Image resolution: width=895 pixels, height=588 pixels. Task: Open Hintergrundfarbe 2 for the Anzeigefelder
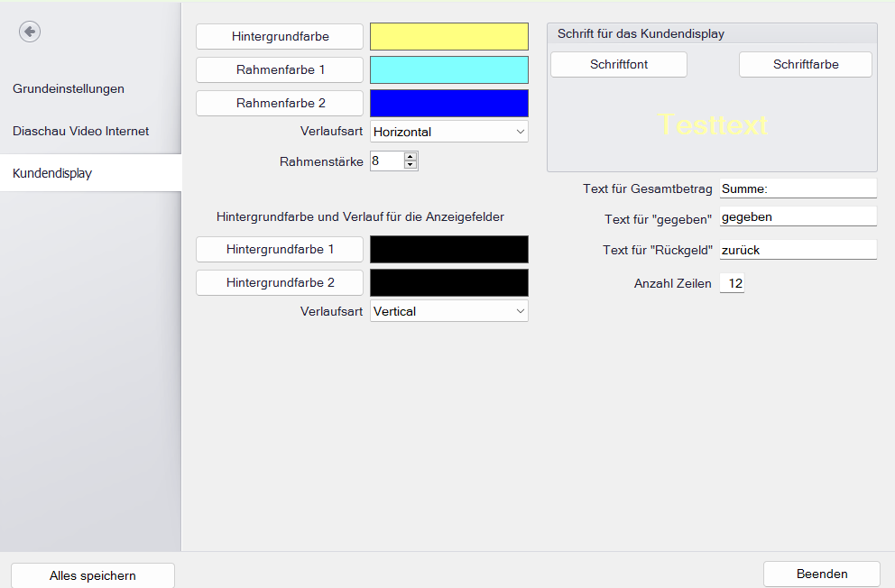(279, 282)
